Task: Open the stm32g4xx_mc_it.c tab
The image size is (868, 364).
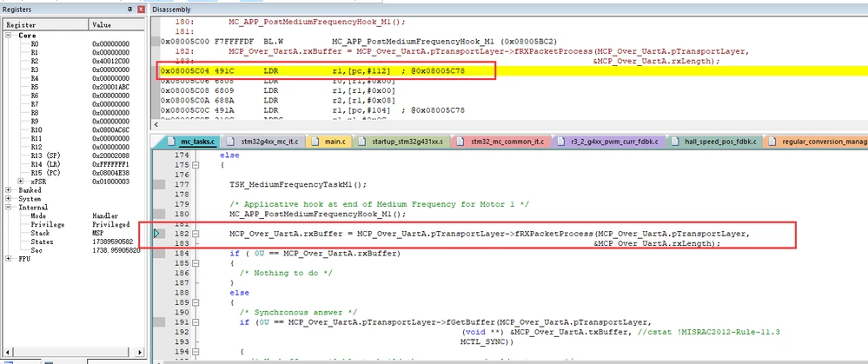Action: point(263,142)
